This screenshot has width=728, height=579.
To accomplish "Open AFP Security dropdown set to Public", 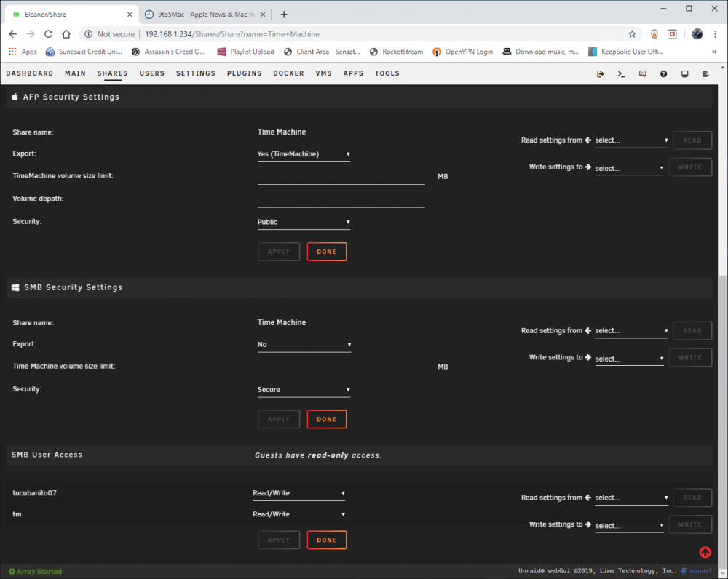I will coord(304,223).
